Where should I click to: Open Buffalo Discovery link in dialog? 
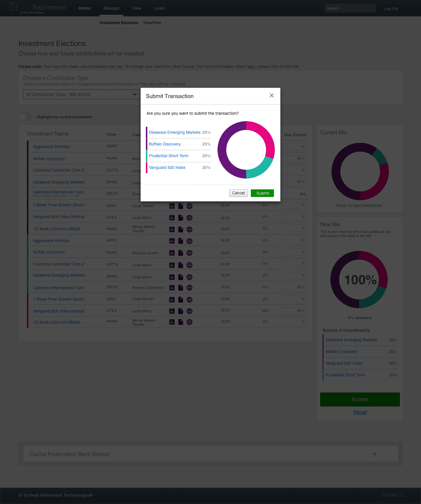(165, 144)
